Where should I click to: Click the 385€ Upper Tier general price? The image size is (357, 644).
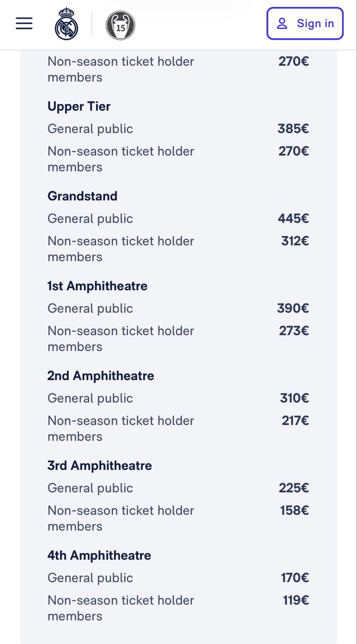[293, 129]
